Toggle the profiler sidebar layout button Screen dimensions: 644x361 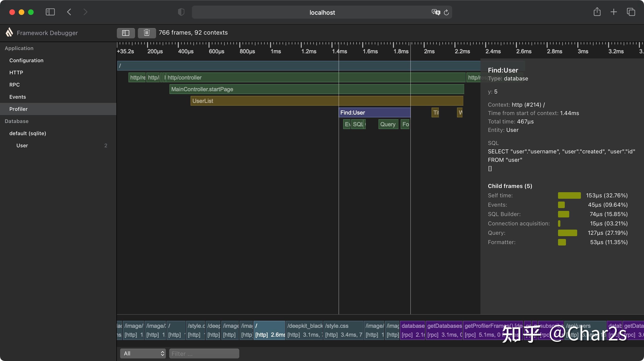(126, 33)
